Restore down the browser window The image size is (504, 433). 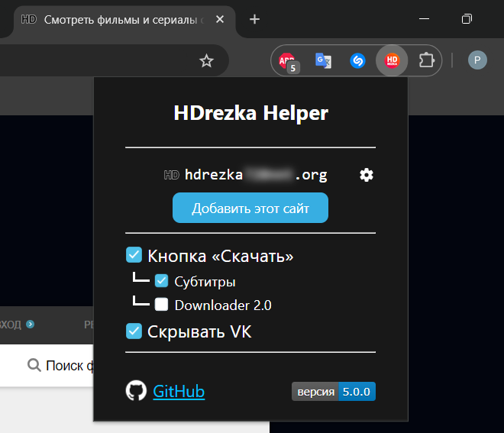point(467,19)
